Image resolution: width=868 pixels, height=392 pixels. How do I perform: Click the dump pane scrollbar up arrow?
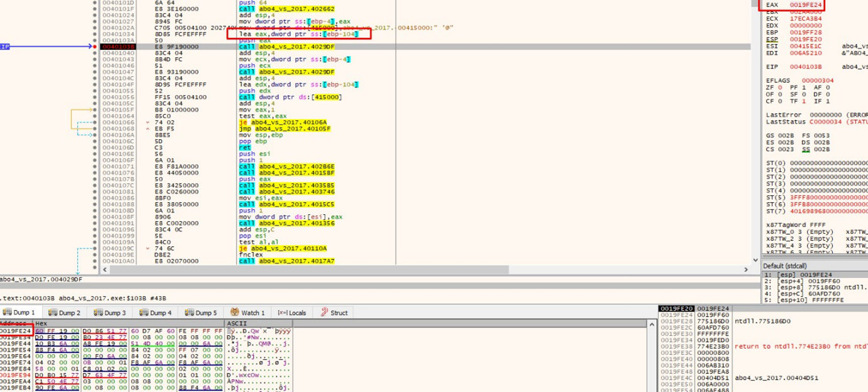coord(652,324)
